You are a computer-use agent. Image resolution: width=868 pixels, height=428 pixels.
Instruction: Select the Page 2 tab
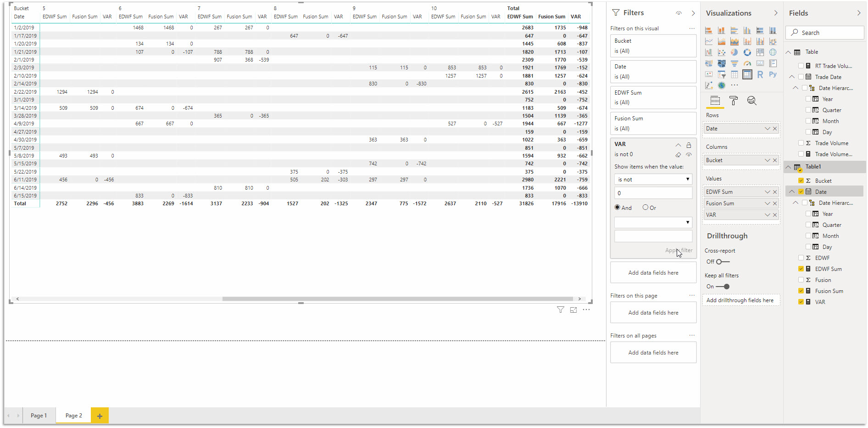(x=73, y=416)
